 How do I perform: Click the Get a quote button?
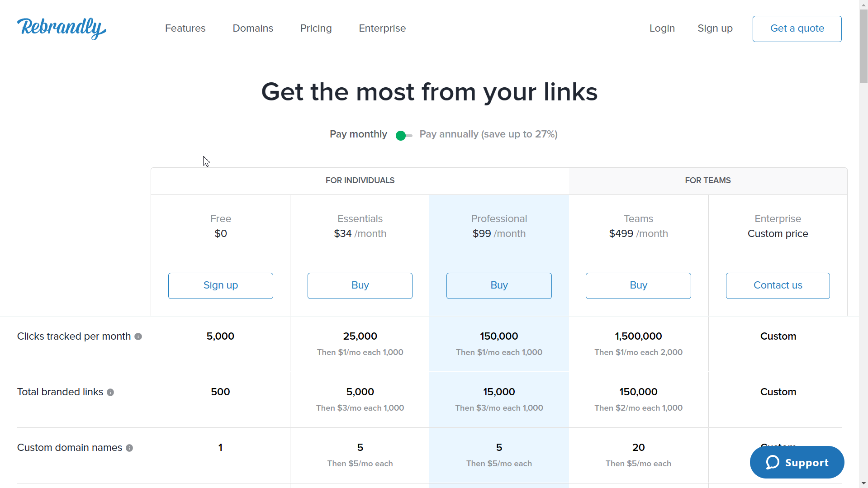(797, 29)
